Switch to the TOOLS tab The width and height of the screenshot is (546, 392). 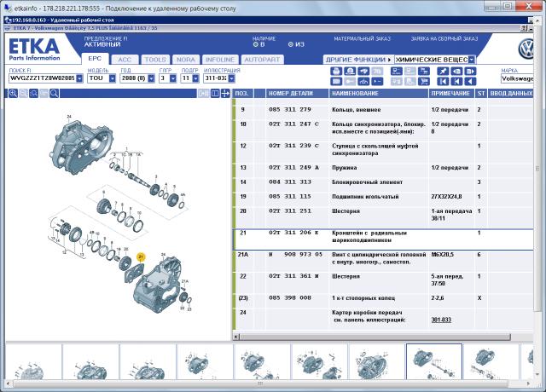pyautogui.click(x=155, y=60)
